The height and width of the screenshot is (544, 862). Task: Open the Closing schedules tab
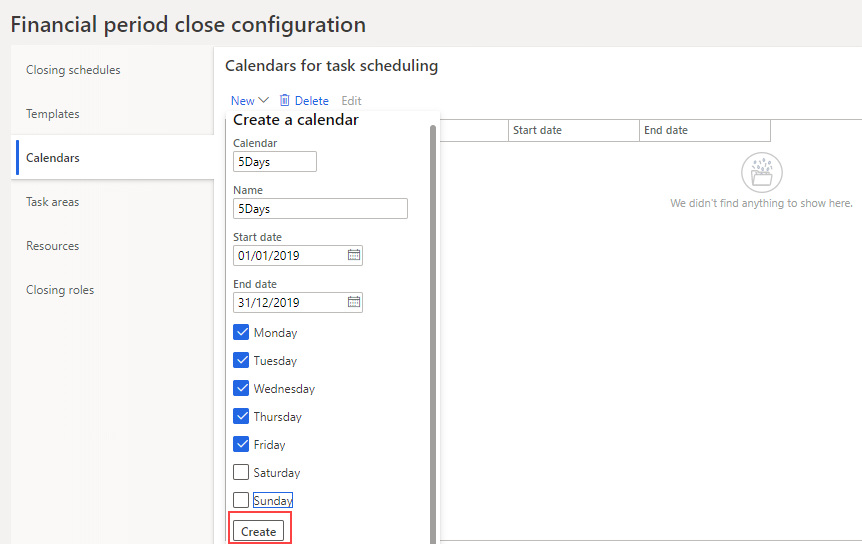point(73,70)
